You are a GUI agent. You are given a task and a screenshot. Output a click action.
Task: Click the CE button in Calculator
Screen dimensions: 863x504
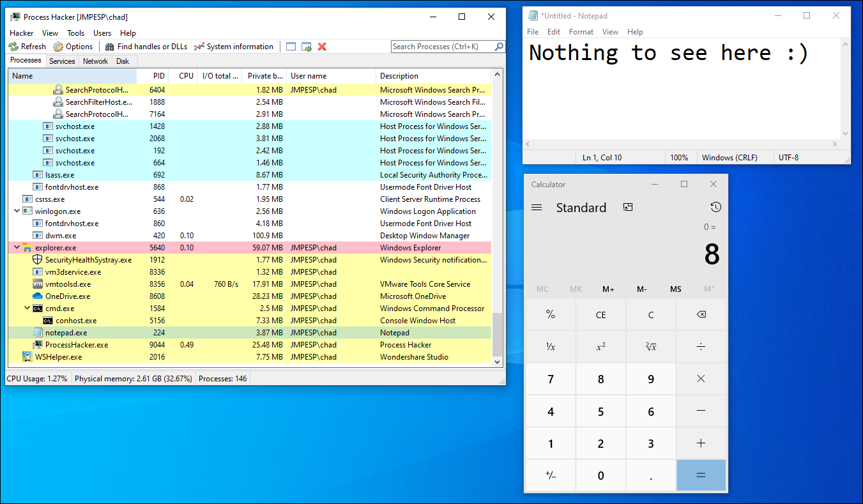click(x=600, y=314)
